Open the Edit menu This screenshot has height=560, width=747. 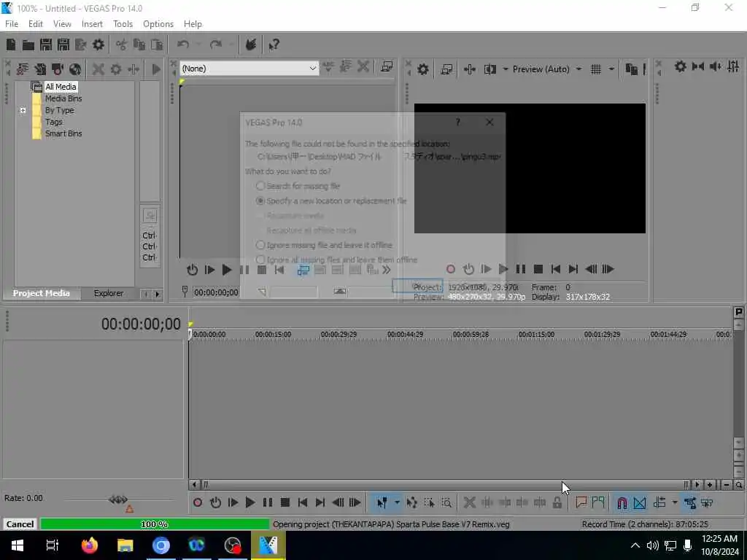pos(35,24)
